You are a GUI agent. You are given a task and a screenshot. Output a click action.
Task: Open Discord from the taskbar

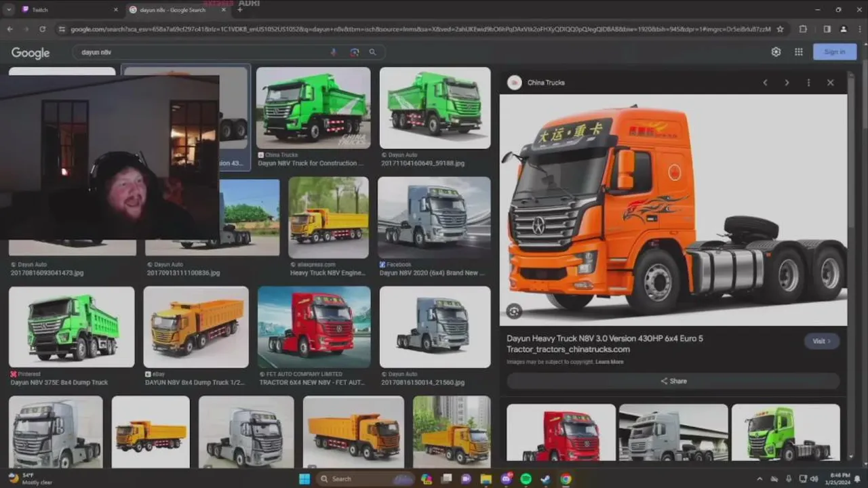point(506,479)
